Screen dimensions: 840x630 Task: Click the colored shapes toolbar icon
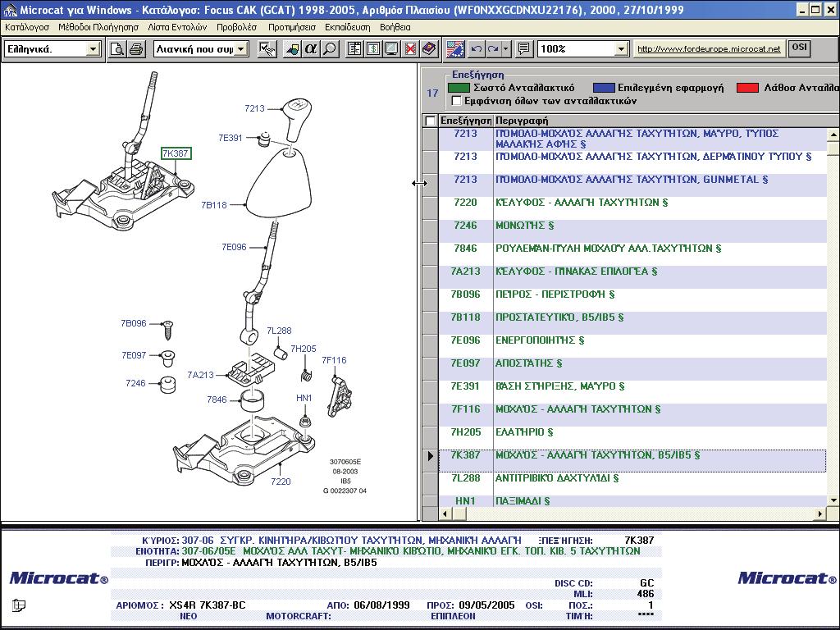point(292,49)
